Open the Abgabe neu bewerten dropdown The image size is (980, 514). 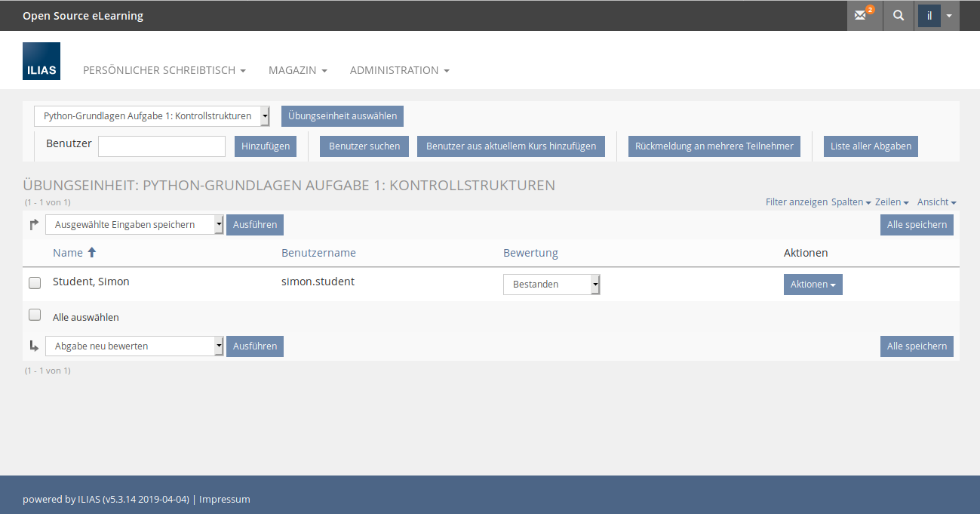click(x=134, y=346)
